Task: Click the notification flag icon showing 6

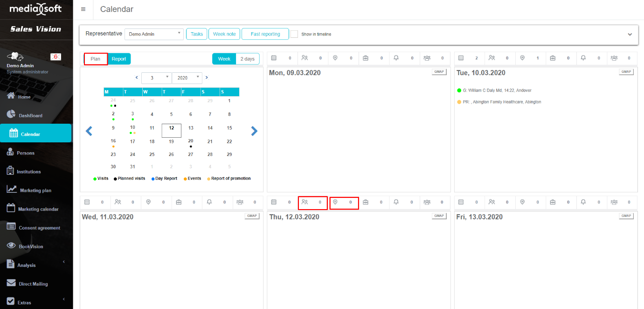Action: (55, 56)
